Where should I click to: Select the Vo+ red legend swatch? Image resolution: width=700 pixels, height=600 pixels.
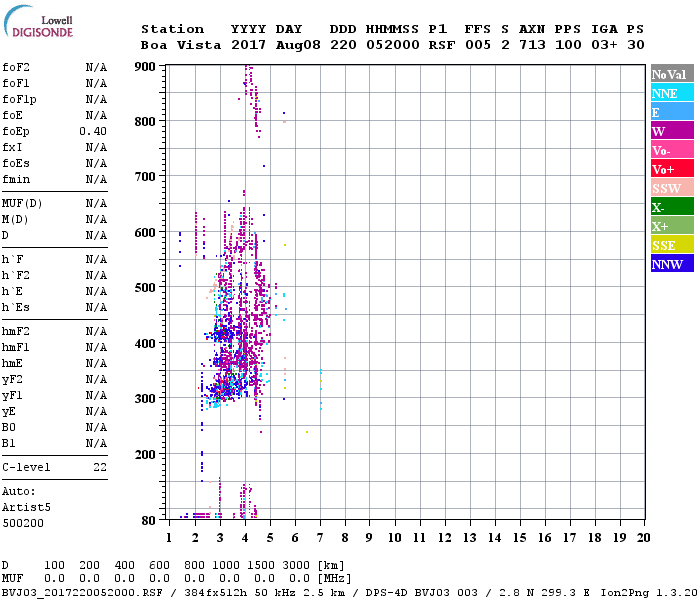[x=672, y=169]
